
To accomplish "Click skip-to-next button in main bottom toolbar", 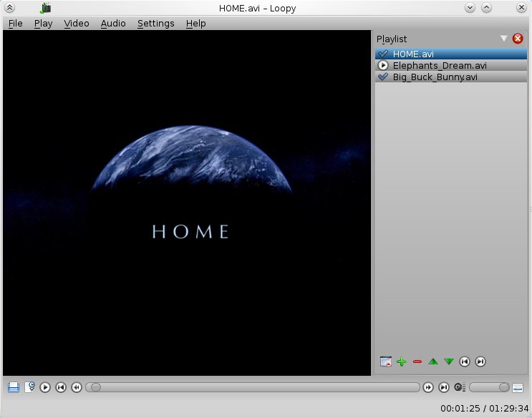I will [x=444, y=387].
